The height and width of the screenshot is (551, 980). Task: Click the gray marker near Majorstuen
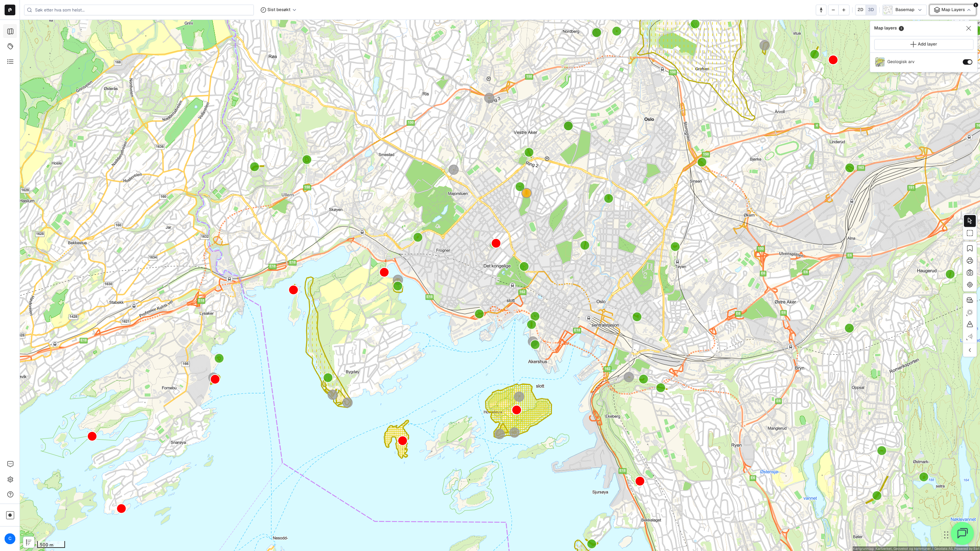pyautogui.click(x=453, y=170)
